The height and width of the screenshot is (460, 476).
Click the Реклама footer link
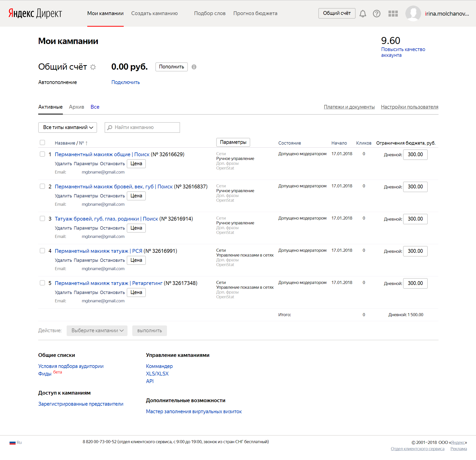coord(459,449)
